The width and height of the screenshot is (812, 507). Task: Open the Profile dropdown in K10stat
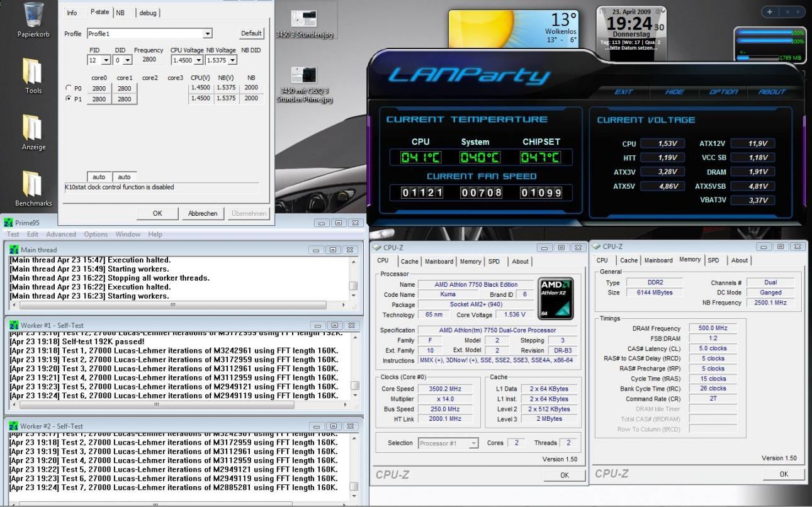pyautogui.click(x=208, y=33)
